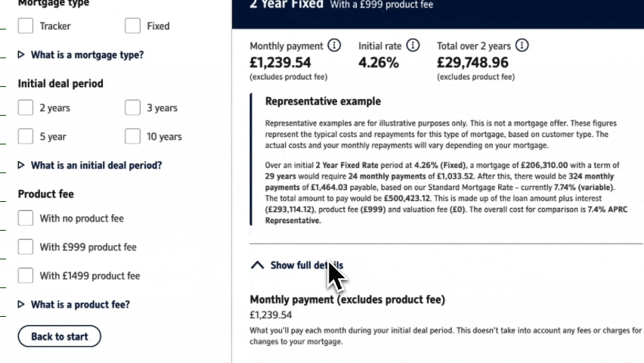Check the With no product fee box

coord(26,219)
